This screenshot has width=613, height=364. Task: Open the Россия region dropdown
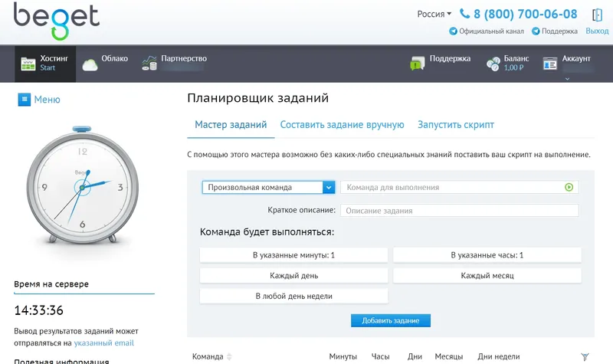[x=434, y=14]
